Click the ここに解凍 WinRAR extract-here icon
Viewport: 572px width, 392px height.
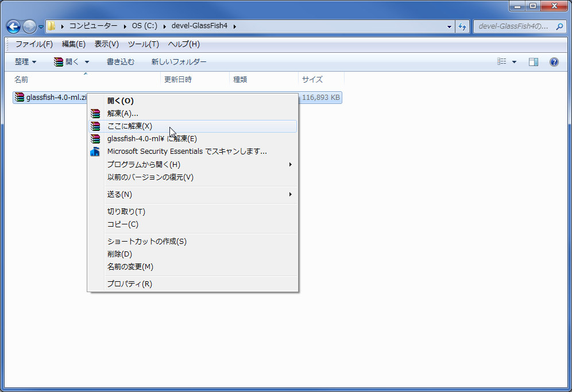[x=95, y=126]
